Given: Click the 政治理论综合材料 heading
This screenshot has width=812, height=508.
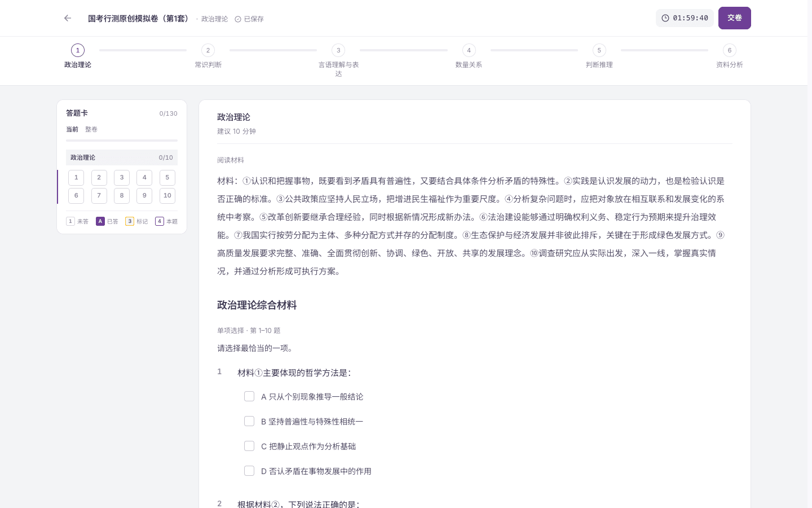Looking at the screenshot, I should click(x=257, y=305).
